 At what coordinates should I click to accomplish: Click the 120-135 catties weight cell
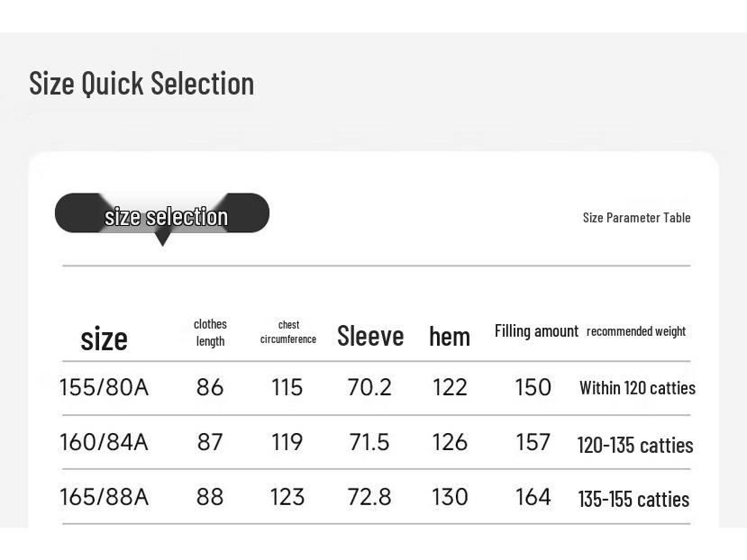point(635,445)
